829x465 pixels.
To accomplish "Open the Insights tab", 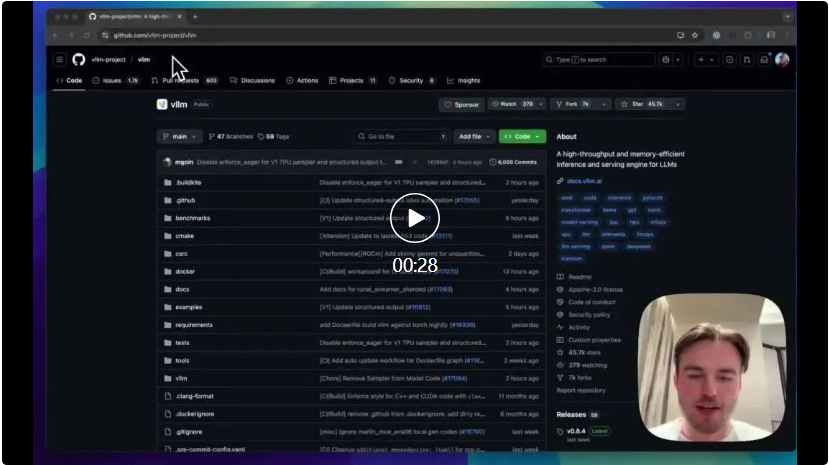I will (464, 81).
